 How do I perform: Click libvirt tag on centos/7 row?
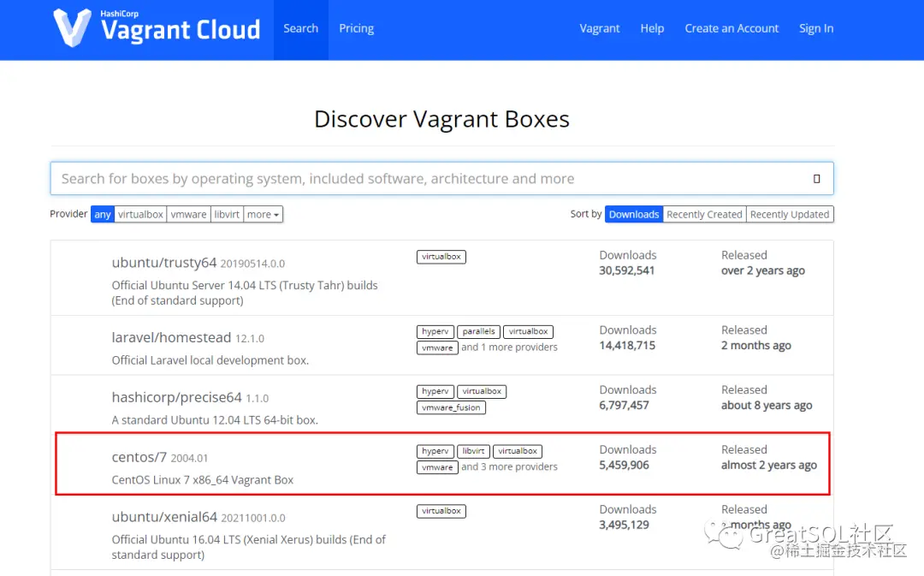(473, 452)
